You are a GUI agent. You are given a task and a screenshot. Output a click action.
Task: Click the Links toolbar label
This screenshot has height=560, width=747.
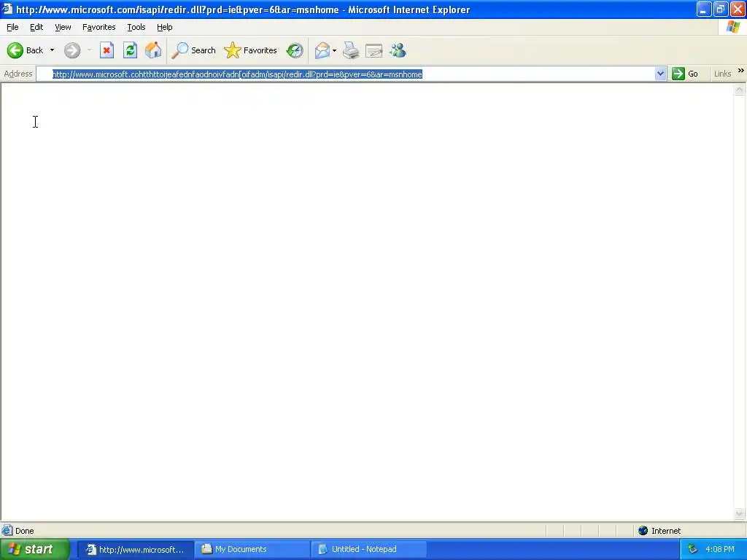[x=722, y=74]
